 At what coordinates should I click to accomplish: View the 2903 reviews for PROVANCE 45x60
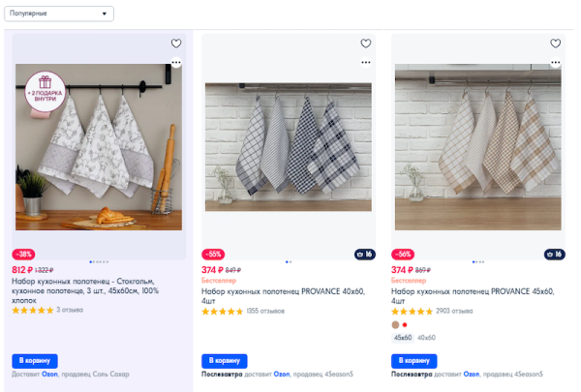click(x=454, y=311)
